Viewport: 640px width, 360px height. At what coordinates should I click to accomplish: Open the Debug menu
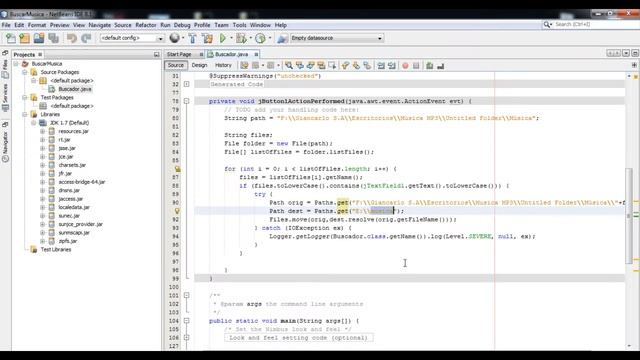(x=182, y=25)
